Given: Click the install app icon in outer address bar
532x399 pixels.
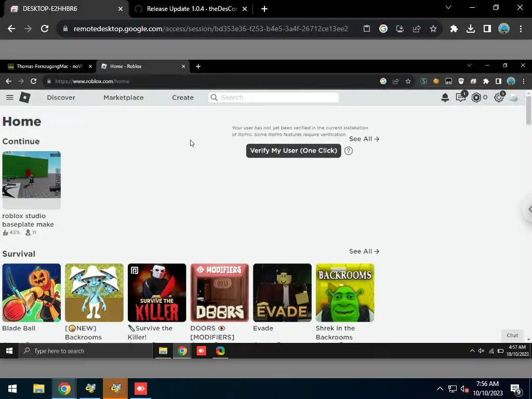Looking at the screenshot, I should pos(400,29).
